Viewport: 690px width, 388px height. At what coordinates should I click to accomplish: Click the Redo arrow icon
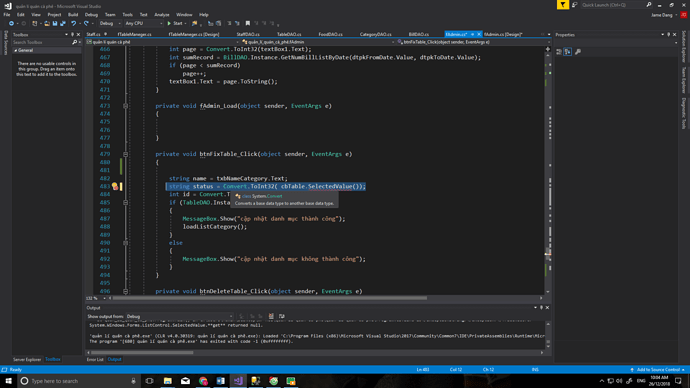pos(86,23)
